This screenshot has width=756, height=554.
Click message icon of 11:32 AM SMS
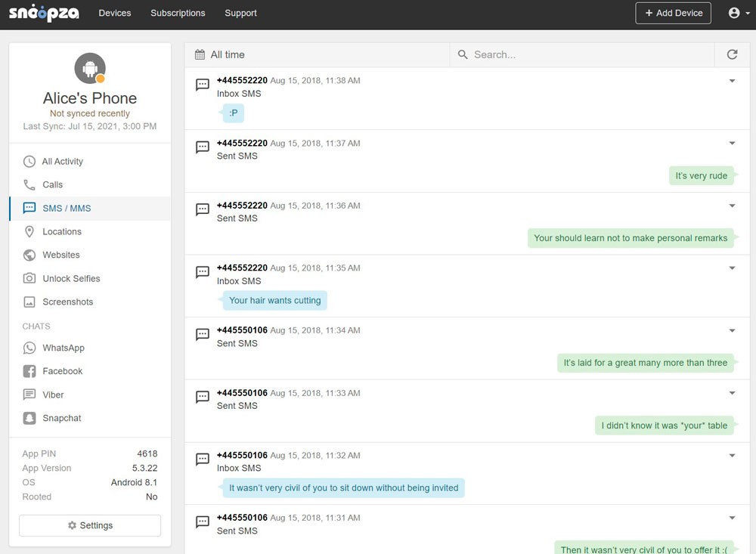tap(203, 459)
